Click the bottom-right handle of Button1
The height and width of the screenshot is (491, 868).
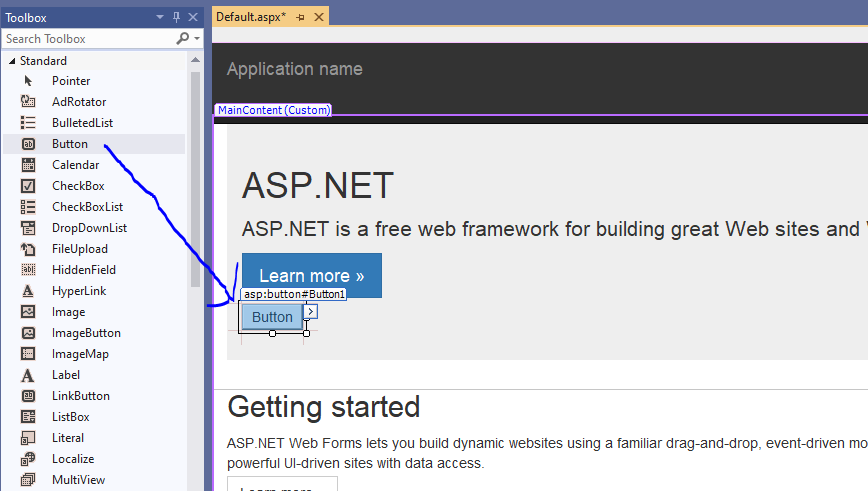(x=307, y=333)
